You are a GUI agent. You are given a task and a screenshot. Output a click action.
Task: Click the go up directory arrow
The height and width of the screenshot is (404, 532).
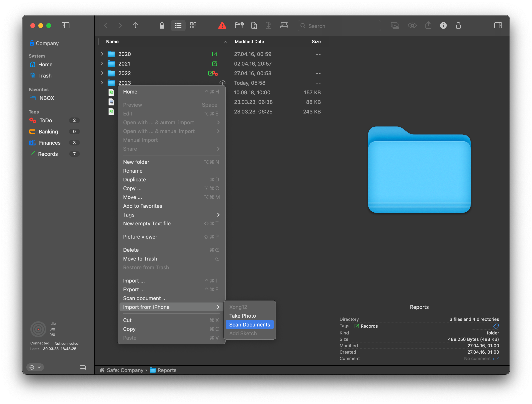135,26
